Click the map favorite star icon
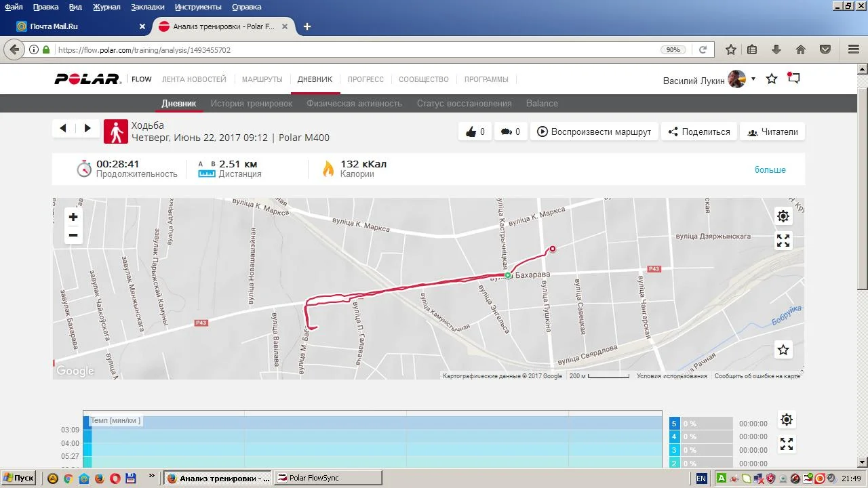868x488 pixels. coord(783,350)
